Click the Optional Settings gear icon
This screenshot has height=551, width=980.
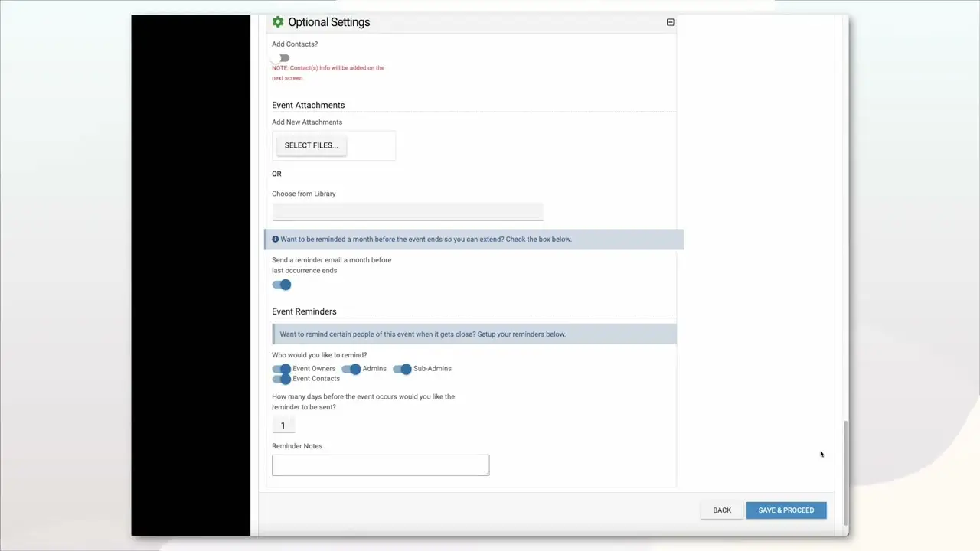click(x=278, y=22)
